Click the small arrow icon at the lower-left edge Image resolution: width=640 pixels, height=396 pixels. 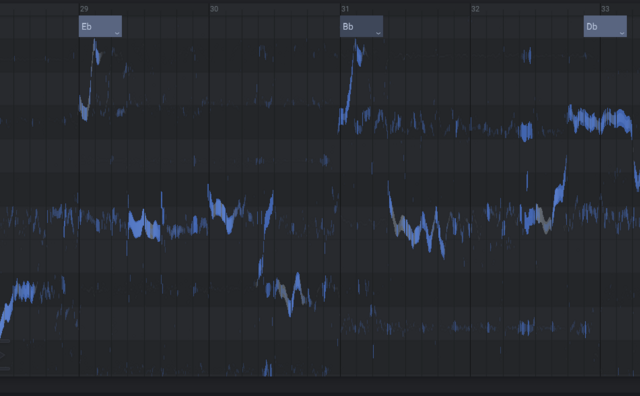tap(2, 355)
